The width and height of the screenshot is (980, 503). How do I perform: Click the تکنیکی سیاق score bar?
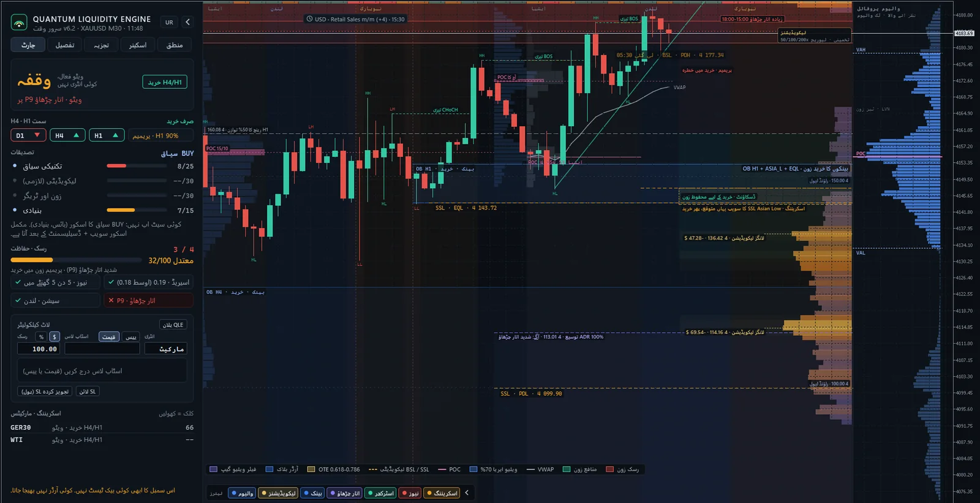click(137, 166)
